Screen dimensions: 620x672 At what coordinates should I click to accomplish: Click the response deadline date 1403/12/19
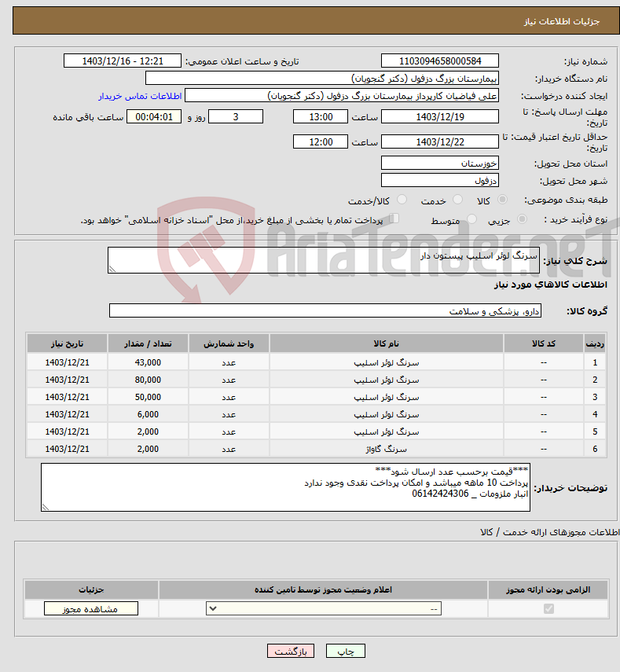[440, 116]
